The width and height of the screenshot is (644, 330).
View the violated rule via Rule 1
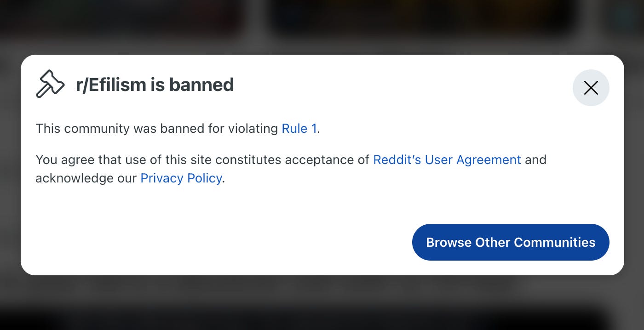[299, 128]
